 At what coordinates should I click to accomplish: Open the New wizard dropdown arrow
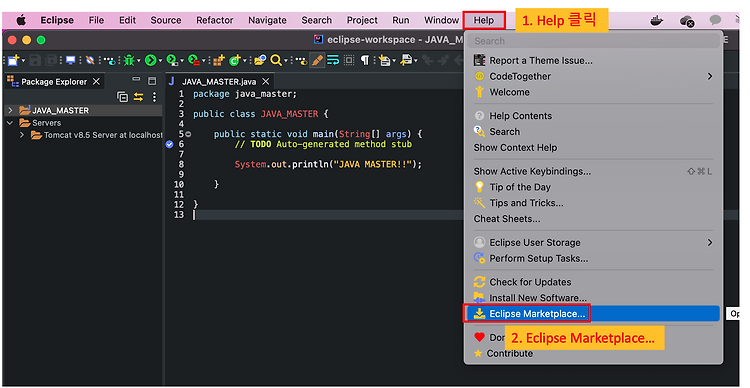coord(23,61)
